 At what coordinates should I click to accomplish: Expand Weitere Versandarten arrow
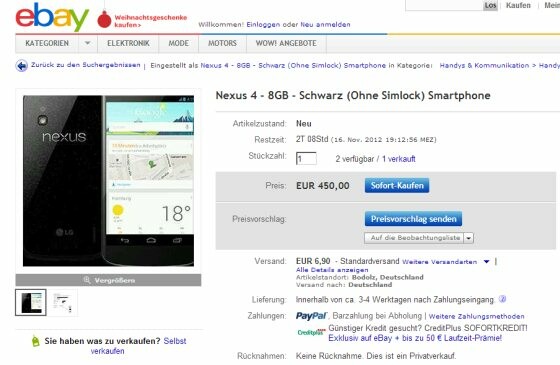(x=486, y=262)
